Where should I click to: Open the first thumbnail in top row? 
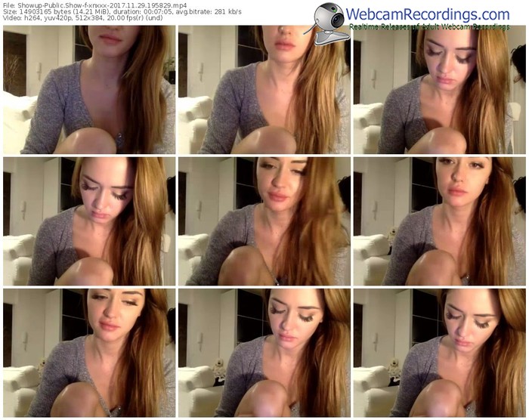point(89,89)
